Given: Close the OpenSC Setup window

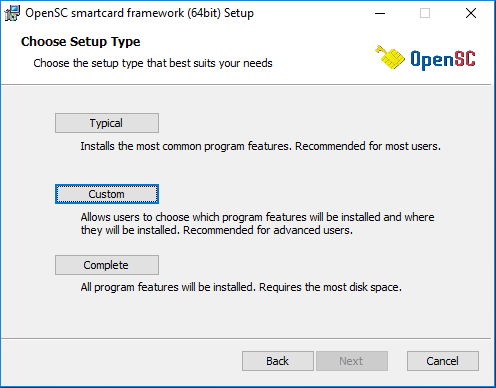Looking at the screenshot, I should [471, 13].
